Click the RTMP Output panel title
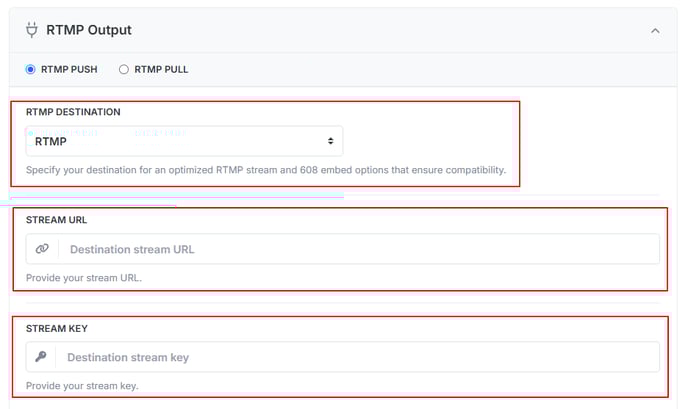The image size is (688, 409). pyautogui.click(x=89, y=30)
